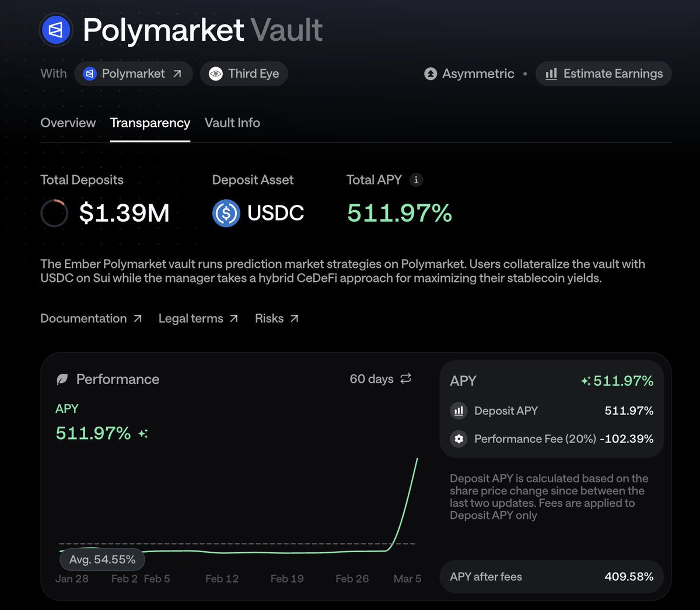Click the blue Polymarket Vault logo icon
This screenshot has width=700, height=610.
(55, 30)
